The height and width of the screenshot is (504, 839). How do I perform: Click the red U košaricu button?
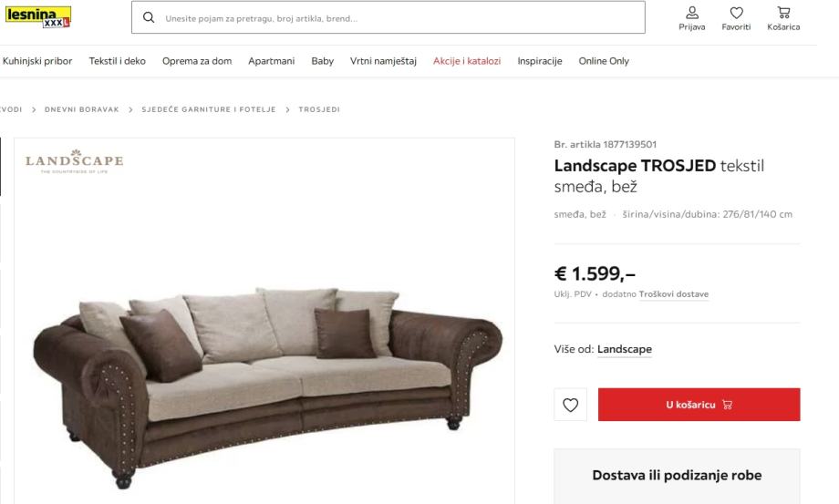(x=699, y=405)
